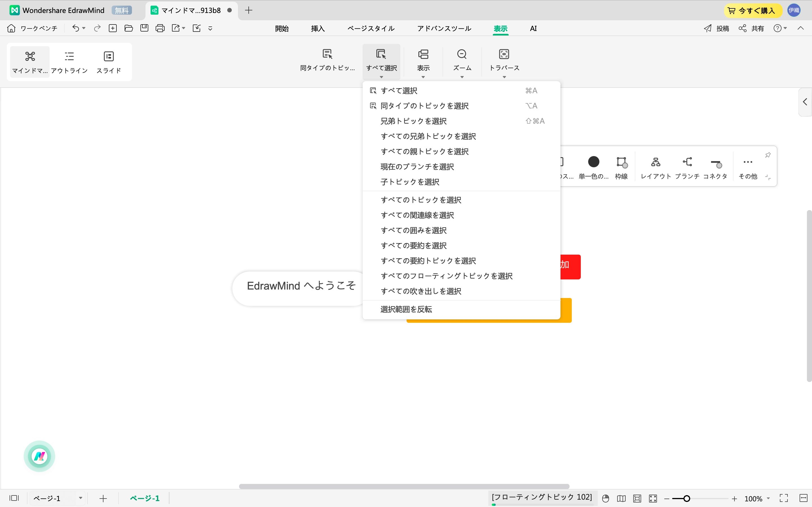
Task: Click the task progress pie icon in the status bar
Action: pos(605,498)
